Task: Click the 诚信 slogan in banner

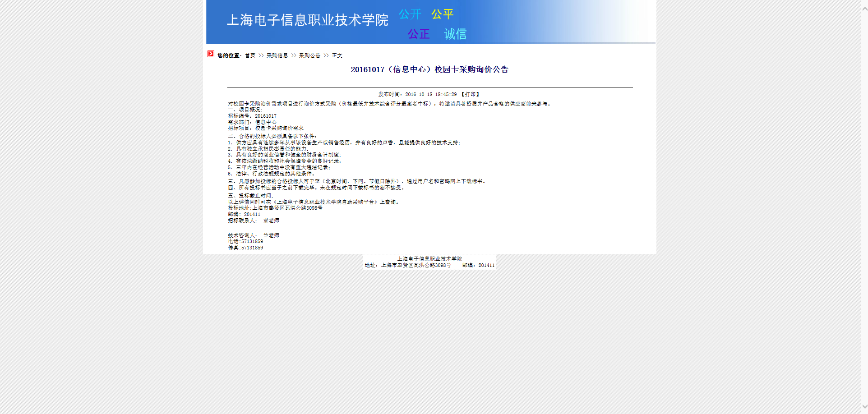Action: (455, 34)
